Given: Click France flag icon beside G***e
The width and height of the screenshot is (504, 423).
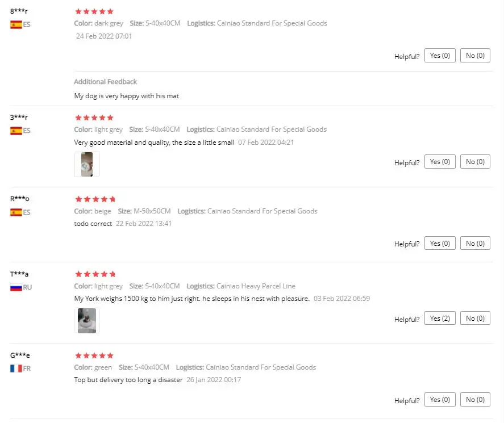Looking at the screenshot, I should pyautogui.click(x=16, y=368).
